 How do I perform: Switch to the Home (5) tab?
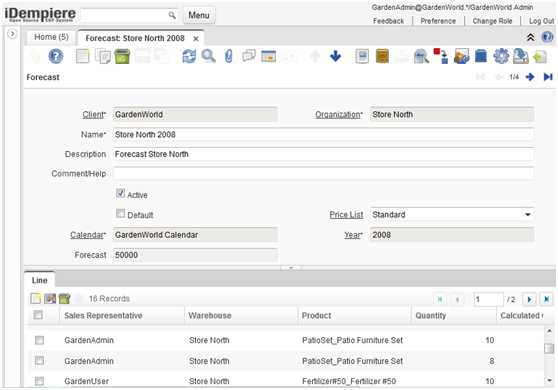tap(51, 37)
